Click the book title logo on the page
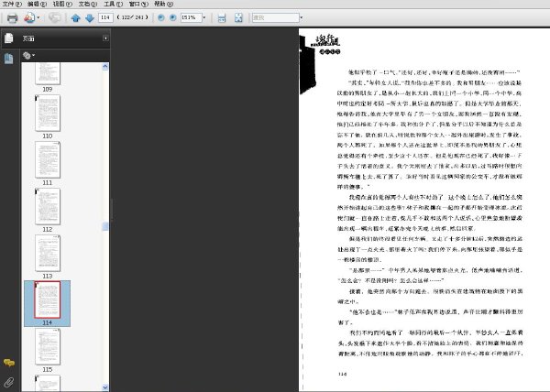The width and height of the screenshot is (550, 392). pyautogui.click(x=325, y=45)
